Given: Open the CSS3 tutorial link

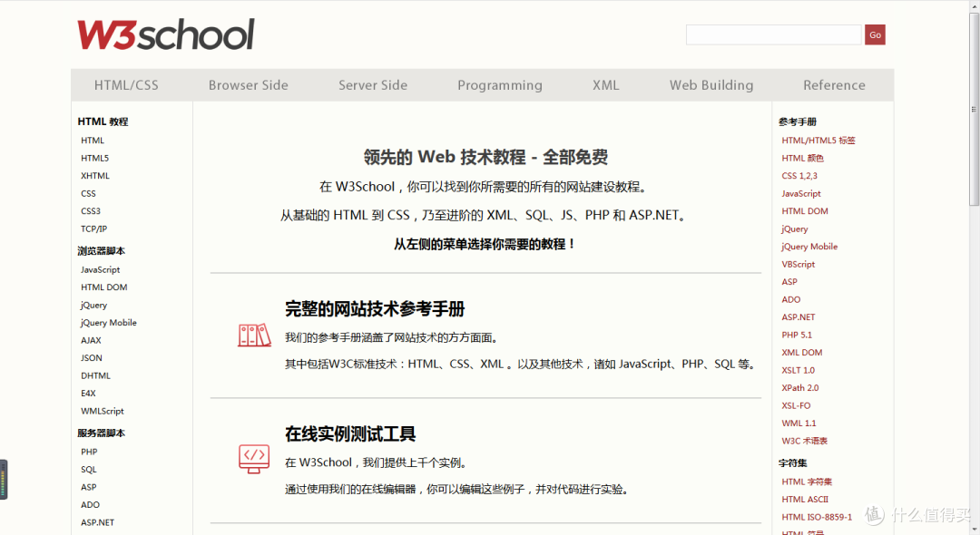Looking at the screenshot, I should pos(91,211).
